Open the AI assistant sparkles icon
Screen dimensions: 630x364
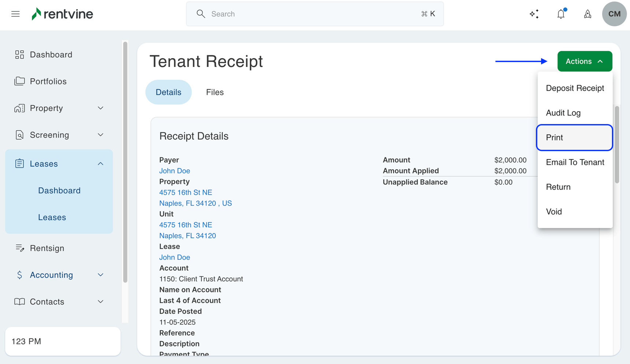pos(534,14)
